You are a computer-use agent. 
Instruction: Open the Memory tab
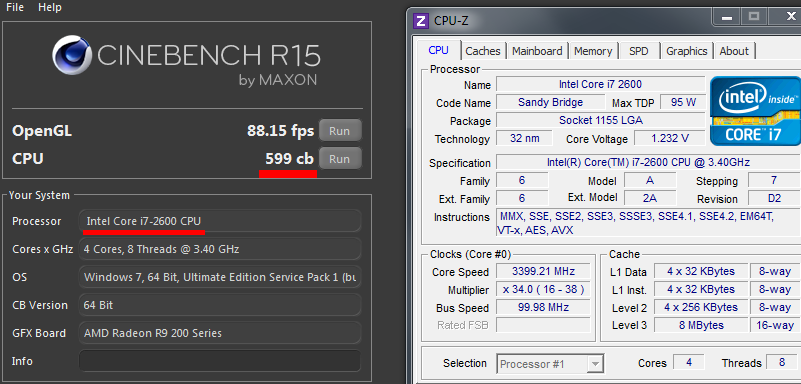(593, 51)
